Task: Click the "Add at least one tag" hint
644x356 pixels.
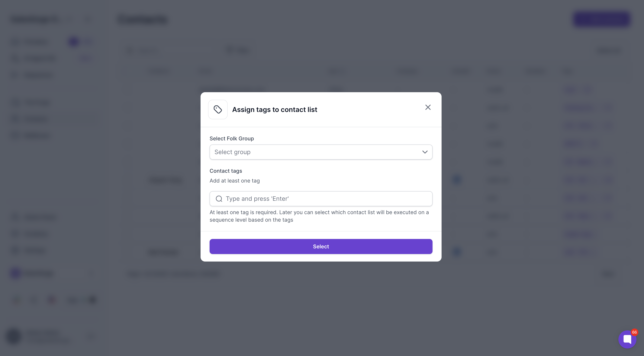Action: pos(234,181)
